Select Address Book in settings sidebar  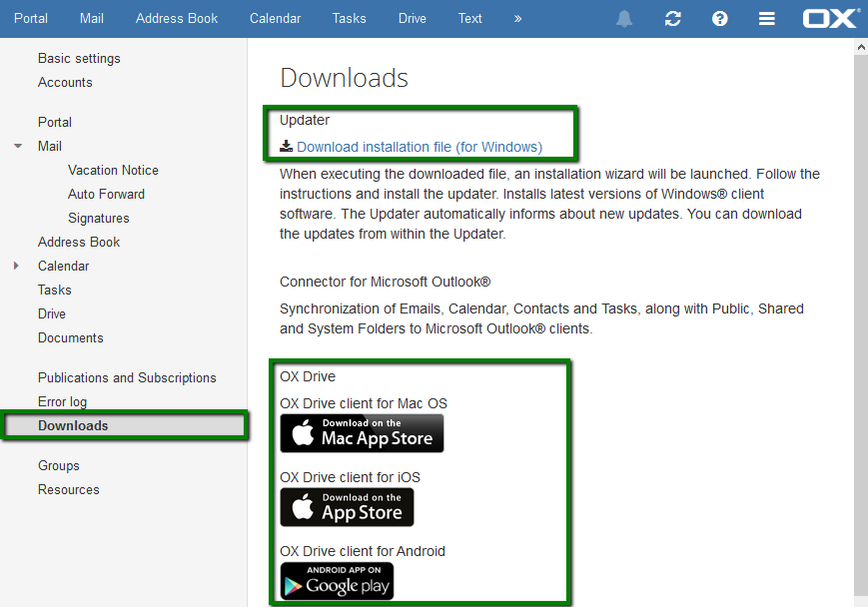[79, 242]
